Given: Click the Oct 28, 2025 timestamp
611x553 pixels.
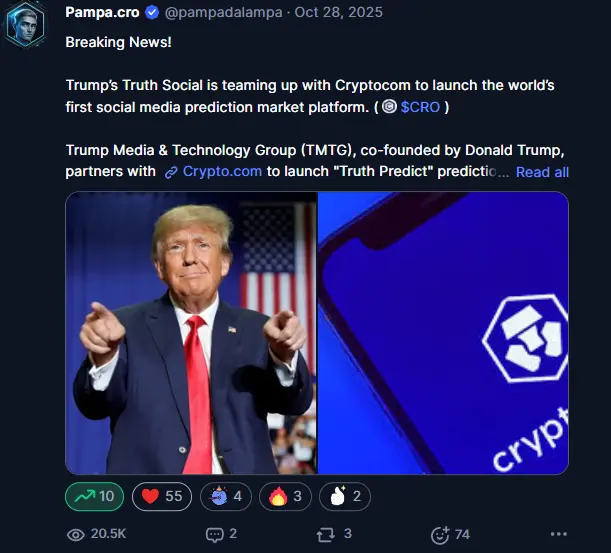Looking at the screenshot, I should coord(338,12).
